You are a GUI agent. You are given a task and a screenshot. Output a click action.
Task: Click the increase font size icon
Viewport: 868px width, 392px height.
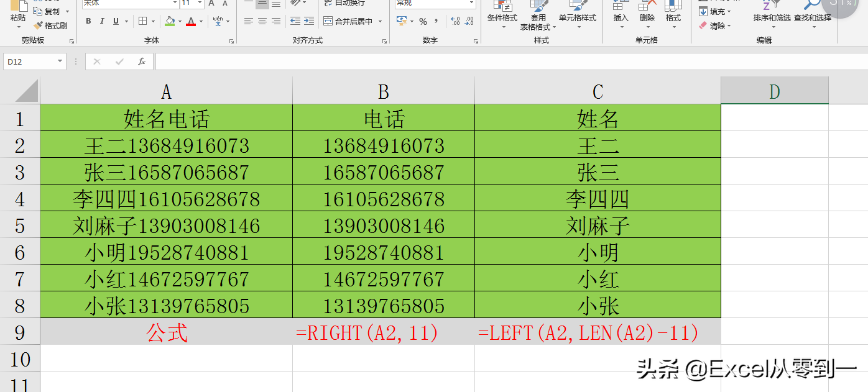[211, 3]
